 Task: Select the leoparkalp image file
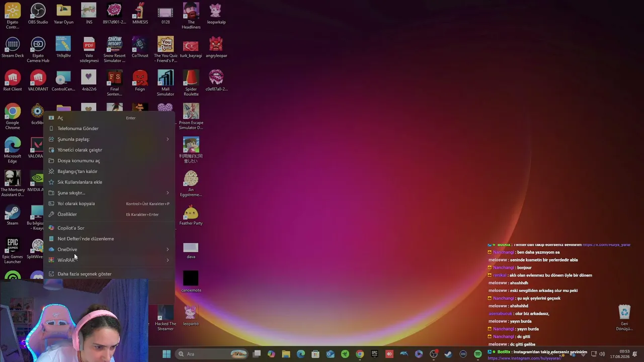pyautogui.click(x=216, y=14)
